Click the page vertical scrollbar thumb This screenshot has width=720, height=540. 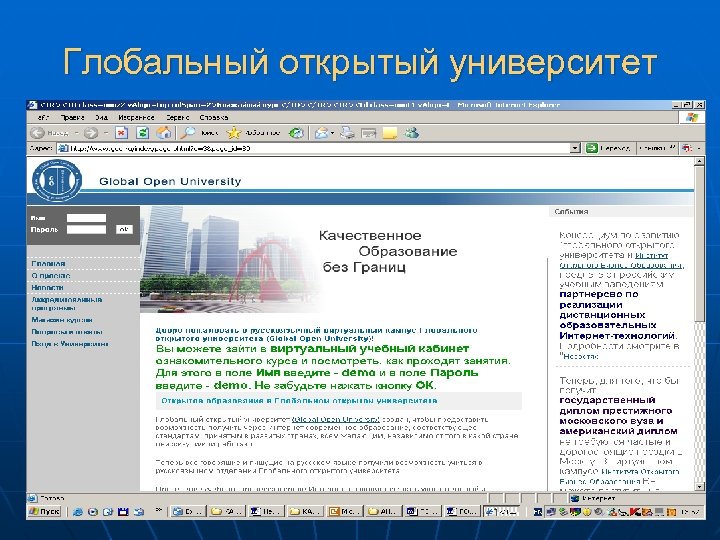(699, 243)
